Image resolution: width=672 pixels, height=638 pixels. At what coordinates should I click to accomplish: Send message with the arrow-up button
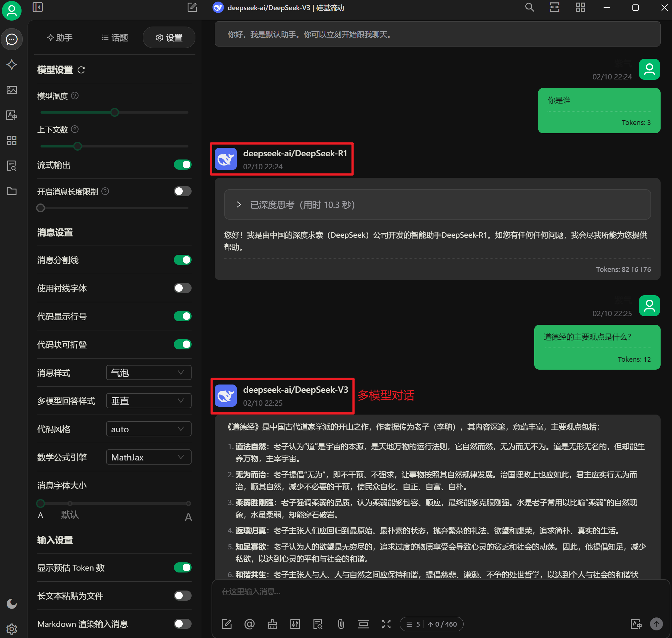click(x=656, y=624)
